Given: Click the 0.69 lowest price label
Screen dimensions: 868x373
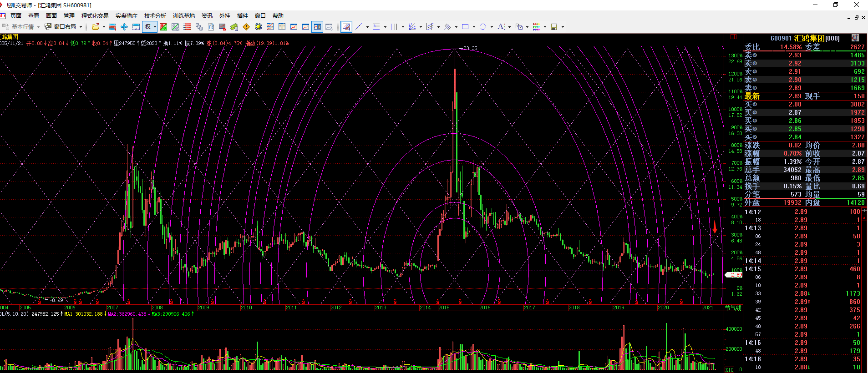Looking at the screenshot, I should tap(57, 300).
